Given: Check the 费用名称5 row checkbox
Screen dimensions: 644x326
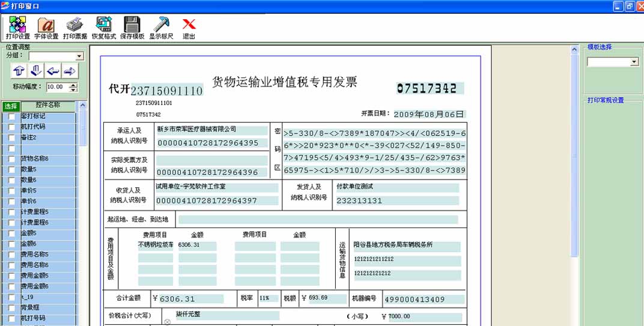Looking at the screenshot, I should coord(11,255).
